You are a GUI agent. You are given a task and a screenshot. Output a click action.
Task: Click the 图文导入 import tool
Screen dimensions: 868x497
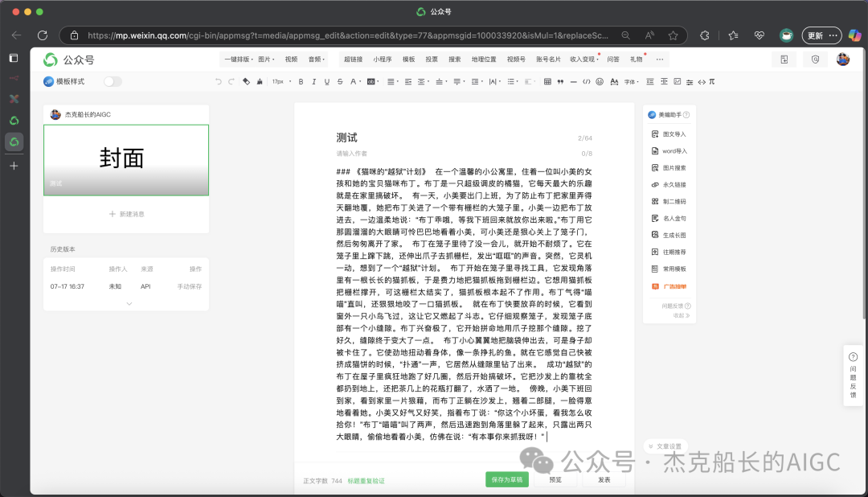point(669,134)
